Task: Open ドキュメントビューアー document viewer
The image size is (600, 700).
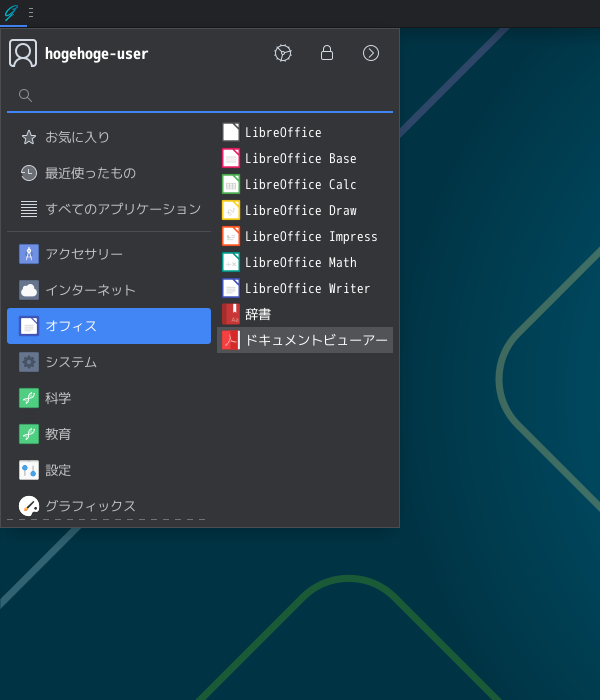Action: 305,340
